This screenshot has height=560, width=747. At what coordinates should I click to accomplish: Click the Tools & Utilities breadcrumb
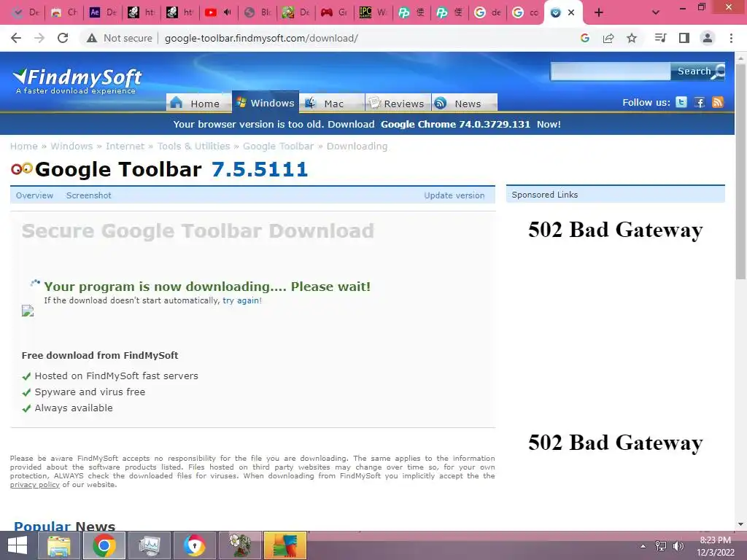[x=193, y=146]
